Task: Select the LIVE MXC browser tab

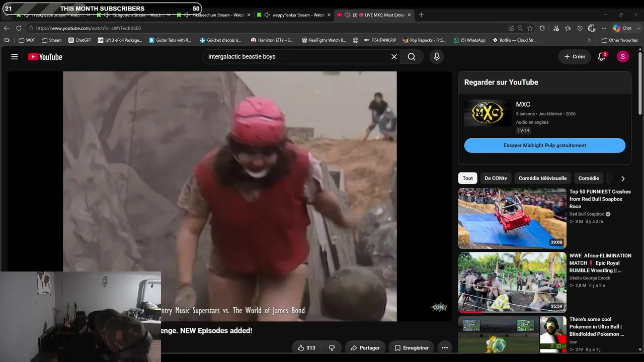Action: (x=374, y=15)
